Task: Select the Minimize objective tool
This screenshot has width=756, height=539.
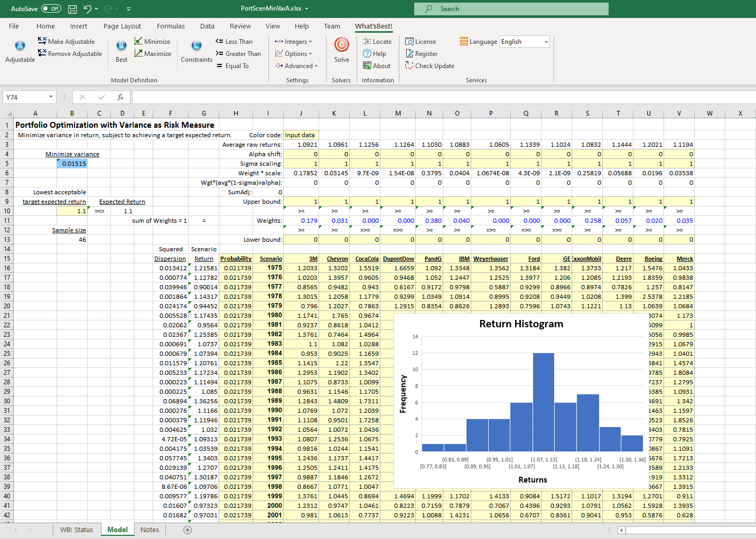Action: click(152, 41)
